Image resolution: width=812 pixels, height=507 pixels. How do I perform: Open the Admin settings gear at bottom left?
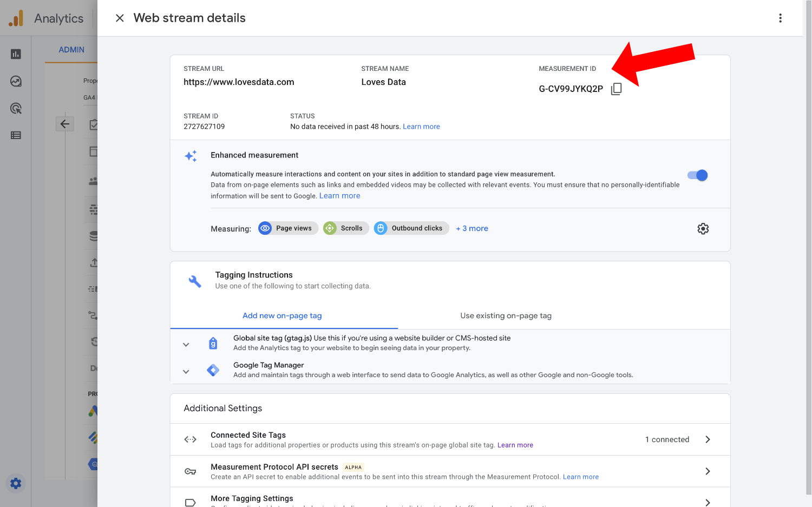point(15,483)
